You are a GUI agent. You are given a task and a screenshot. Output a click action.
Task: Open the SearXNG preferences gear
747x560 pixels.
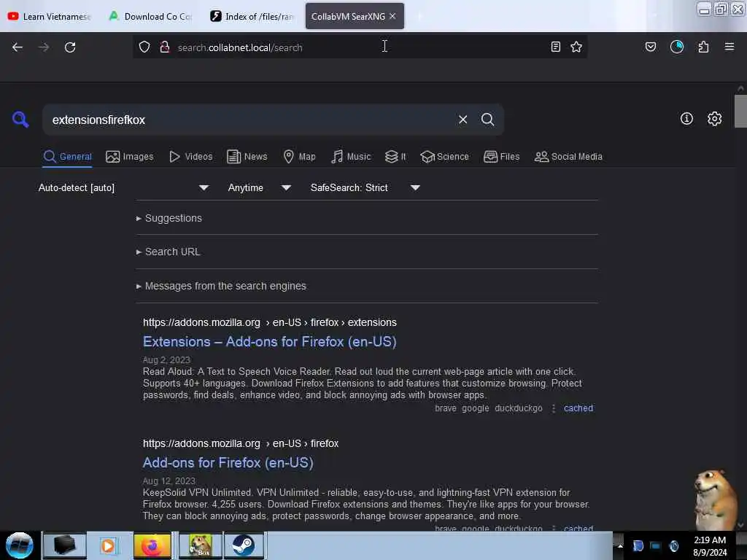(x=715, y=119)
